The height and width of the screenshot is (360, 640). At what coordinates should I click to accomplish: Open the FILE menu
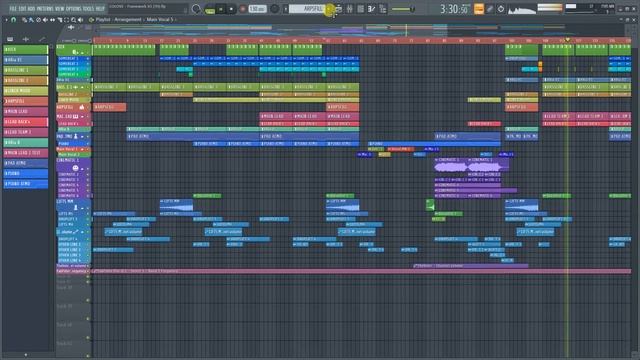click(13, 9)
